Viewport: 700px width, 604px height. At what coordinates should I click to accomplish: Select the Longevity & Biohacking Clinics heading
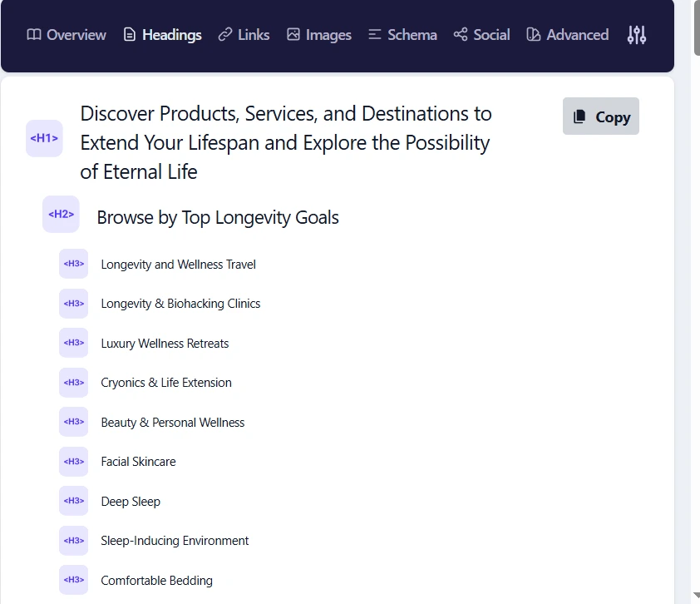point(180,304)
